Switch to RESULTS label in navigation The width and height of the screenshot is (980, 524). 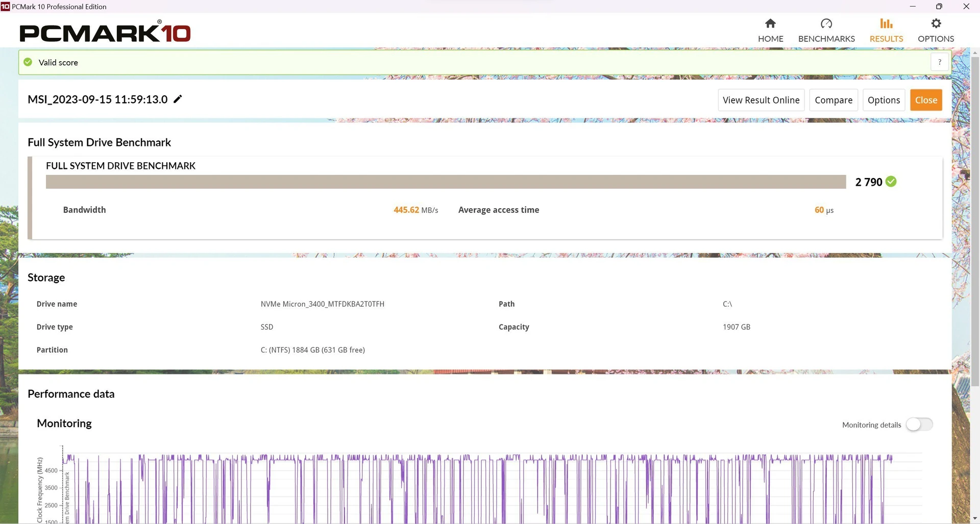pos(886,39)
